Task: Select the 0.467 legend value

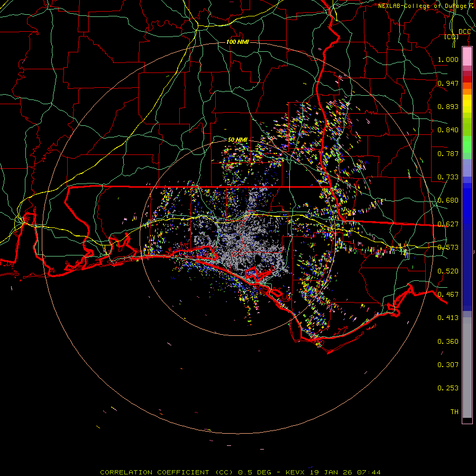Action: (x=448, y=295)
